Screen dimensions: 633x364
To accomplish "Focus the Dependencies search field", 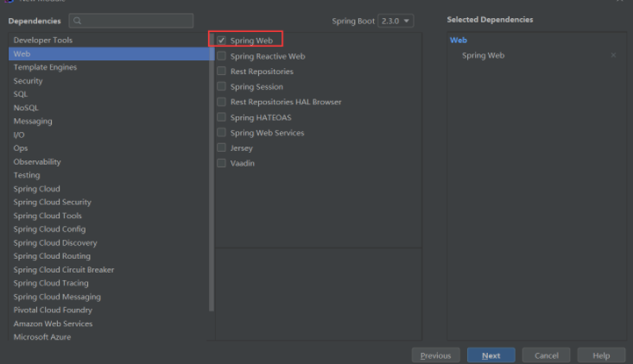I will pyautogui.click(x=131, y=21).
